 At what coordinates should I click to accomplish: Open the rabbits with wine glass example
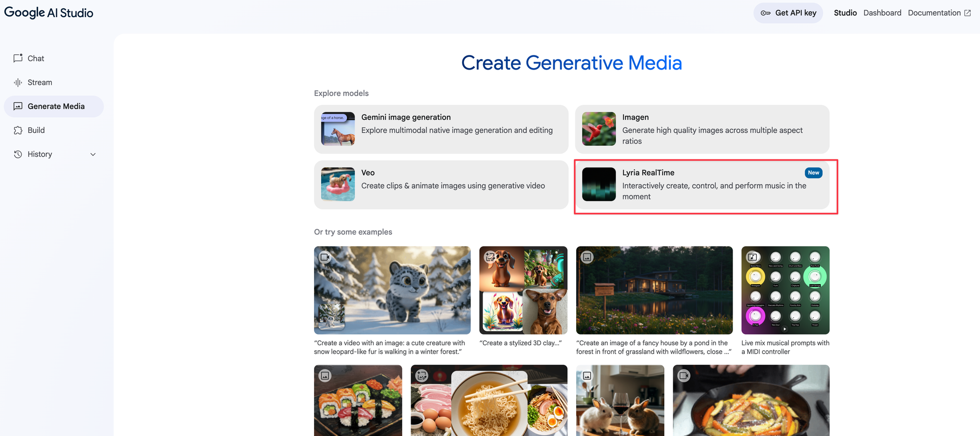(620, 400)
